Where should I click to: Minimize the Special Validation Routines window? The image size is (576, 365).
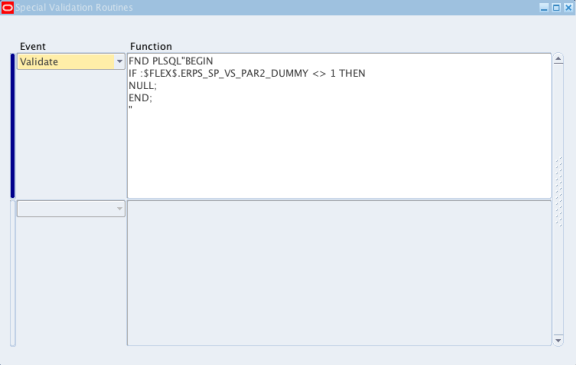[544, 7]
